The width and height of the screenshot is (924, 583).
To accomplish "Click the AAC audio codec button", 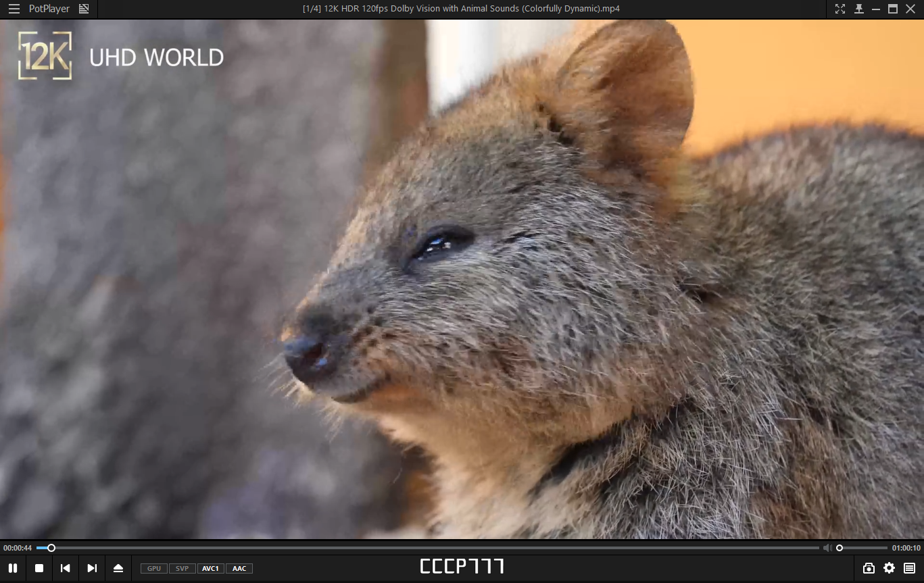I will click(239, 569).
